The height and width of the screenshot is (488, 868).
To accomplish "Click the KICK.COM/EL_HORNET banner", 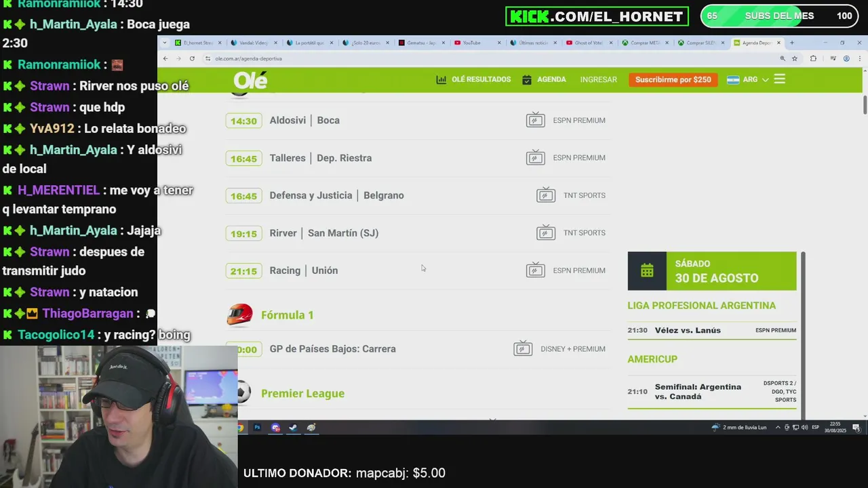I will point(597,16).
